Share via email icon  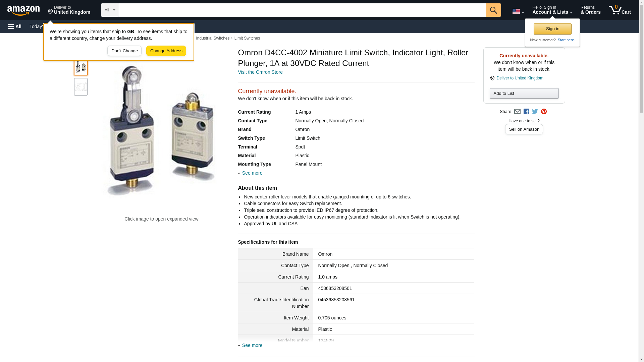coord(517,112)
